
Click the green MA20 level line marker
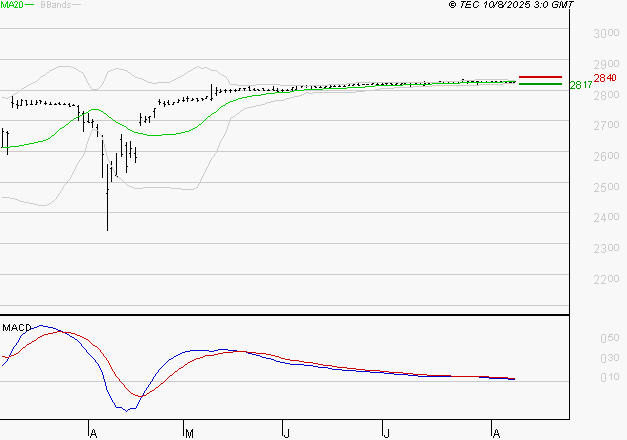pyautogui.click(x=540, y=84)
